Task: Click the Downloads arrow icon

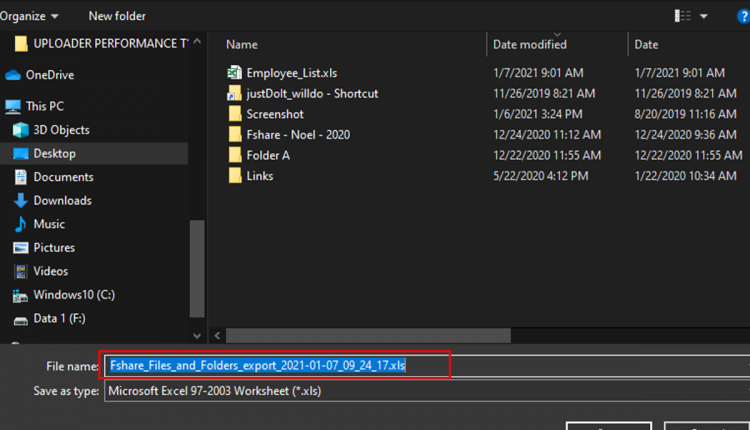Action: coord(21,200)
